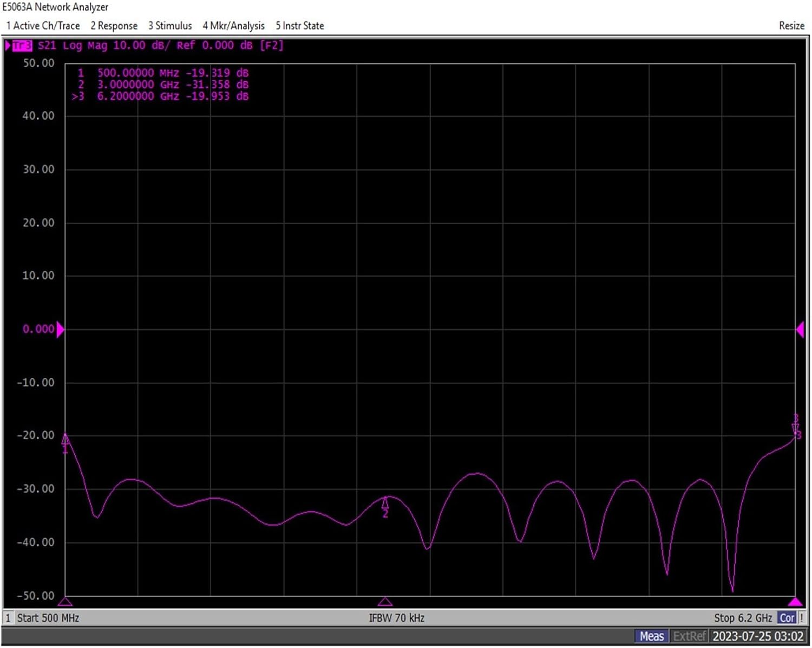This screenshot has height=648, width=812.
Task: Toggle the Cor correction status indicator
Action: pyautogui.click(x=787, y=618)
